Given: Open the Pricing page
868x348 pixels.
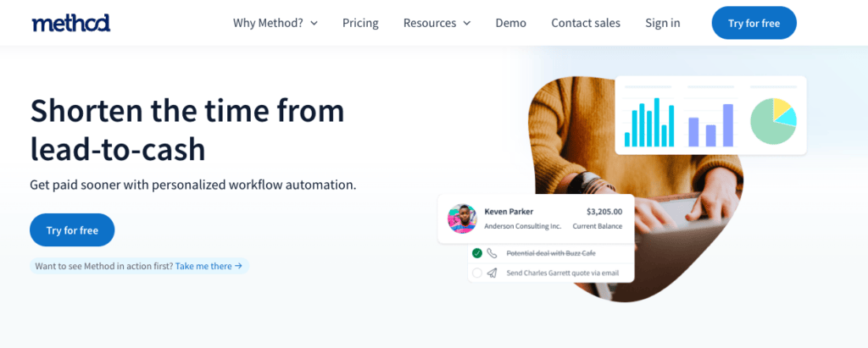Looking at the screenshot, I should [360, 23].
